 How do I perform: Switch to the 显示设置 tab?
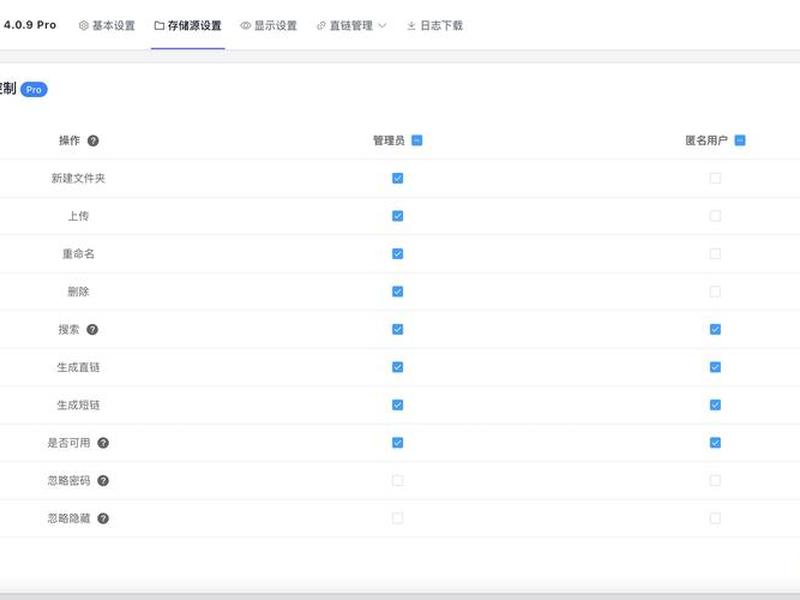(x=268, y=26)
